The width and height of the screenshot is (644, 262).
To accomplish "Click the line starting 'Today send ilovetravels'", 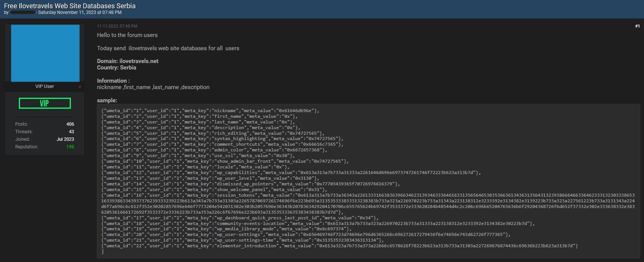I will coord(168,48).
